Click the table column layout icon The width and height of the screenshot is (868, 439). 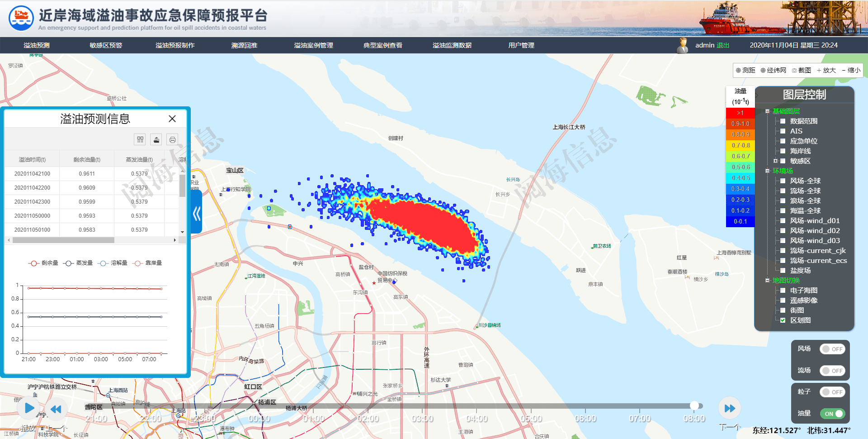pos(140,140)
